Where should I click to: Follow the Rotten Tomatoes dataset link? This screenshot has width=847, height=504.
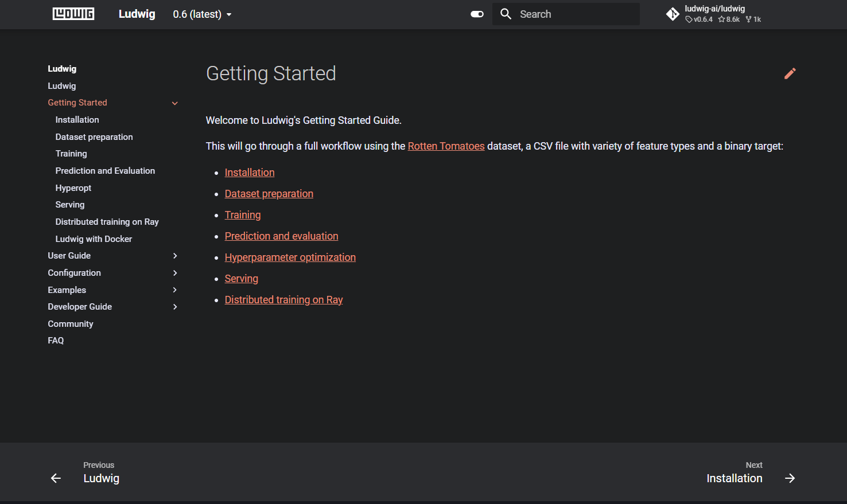(446, 146)
